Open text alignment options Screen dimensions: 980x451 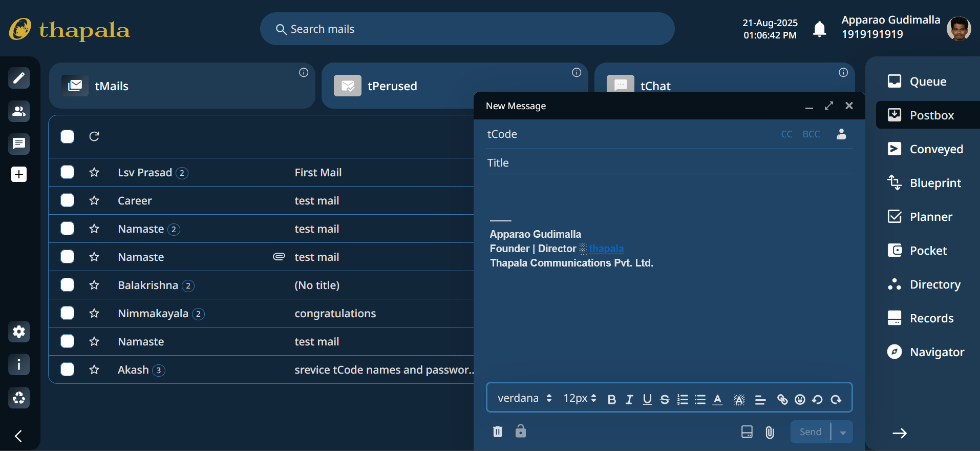point(760,400)
